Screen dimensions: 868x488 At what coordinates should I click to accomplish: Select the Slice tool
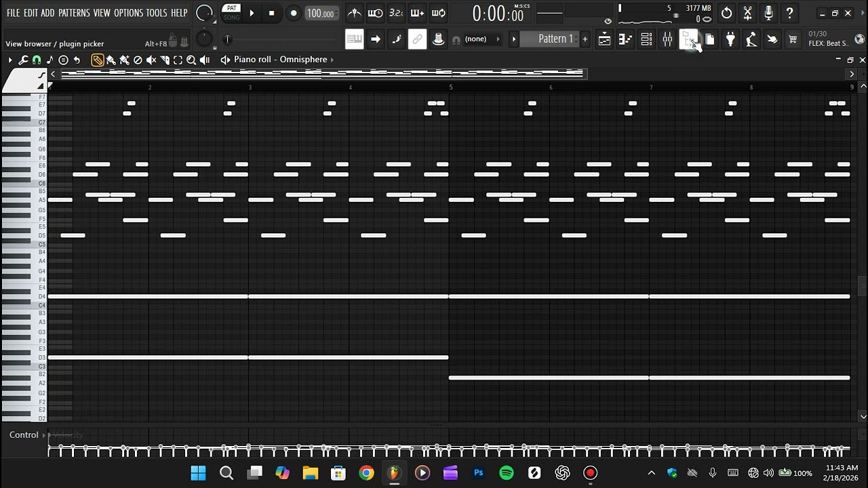point(165,60)
